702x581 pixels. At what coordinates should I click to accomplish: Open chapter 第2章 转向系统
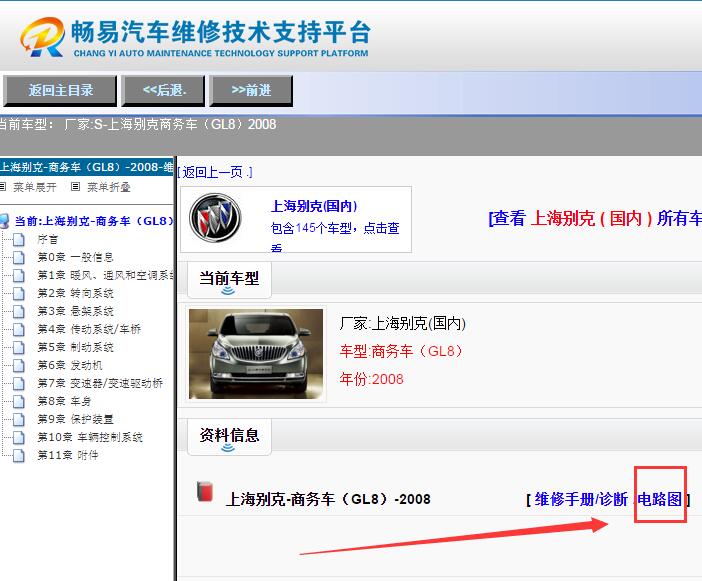pos(75,293)
